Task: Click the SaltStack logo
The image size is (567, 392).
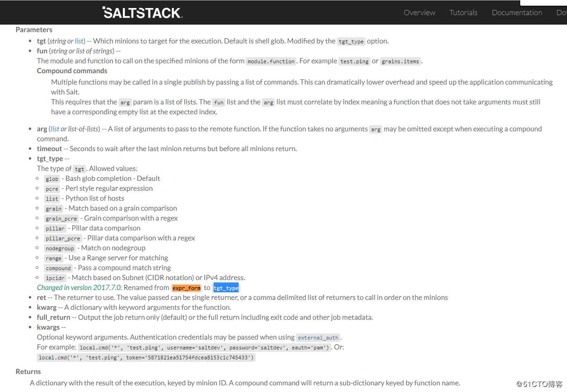Action: pyautogui.click(x=142, y=13)
